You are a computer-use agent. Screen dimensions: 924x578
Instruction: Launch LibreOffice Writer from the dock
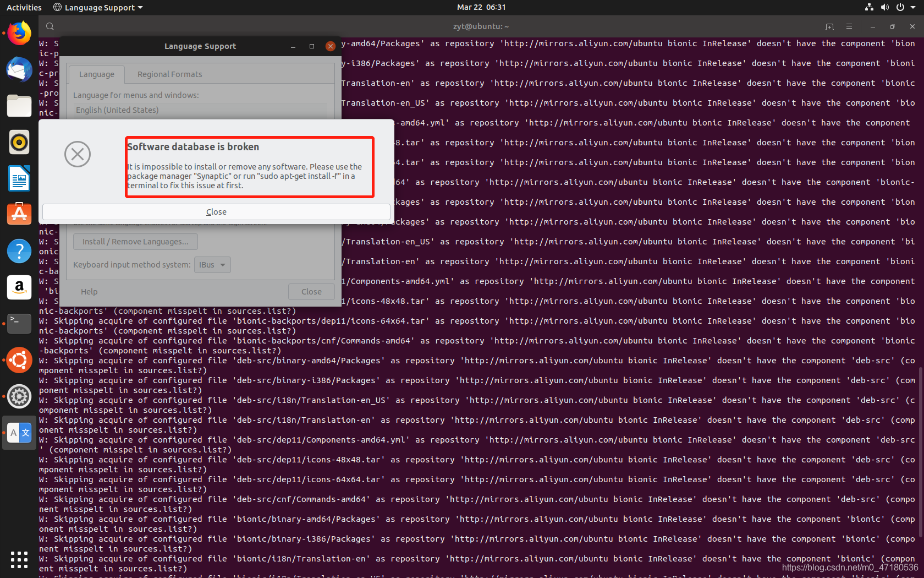pos(19,178)
